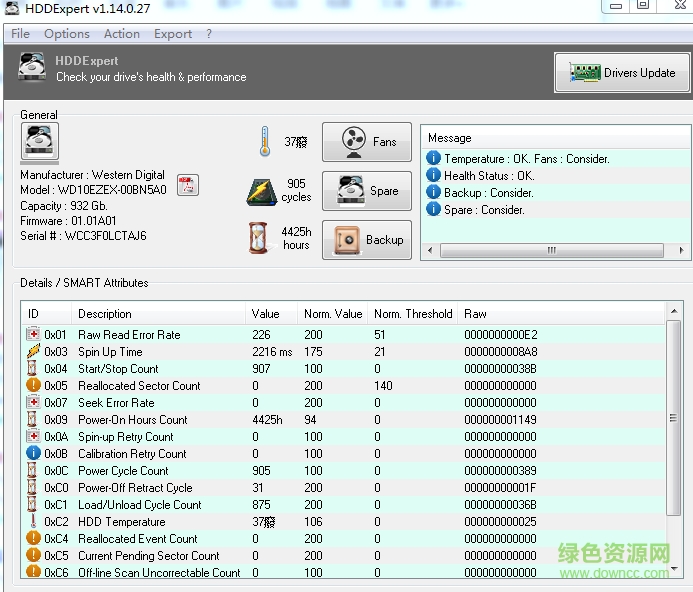Open the Export menu
The height and width of the screenshot is (592, 693).
173,34
